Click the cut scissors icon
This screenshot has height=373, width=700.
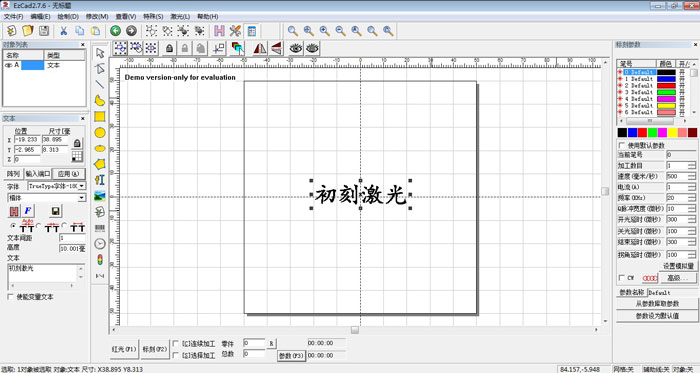63,30
